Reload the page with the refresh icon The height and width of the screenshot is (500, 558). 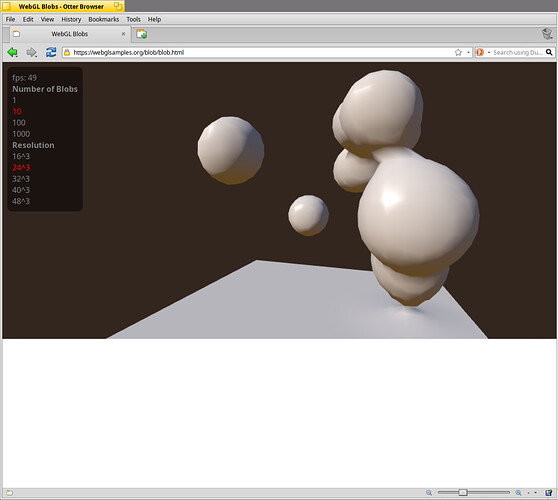coord(51,52)
